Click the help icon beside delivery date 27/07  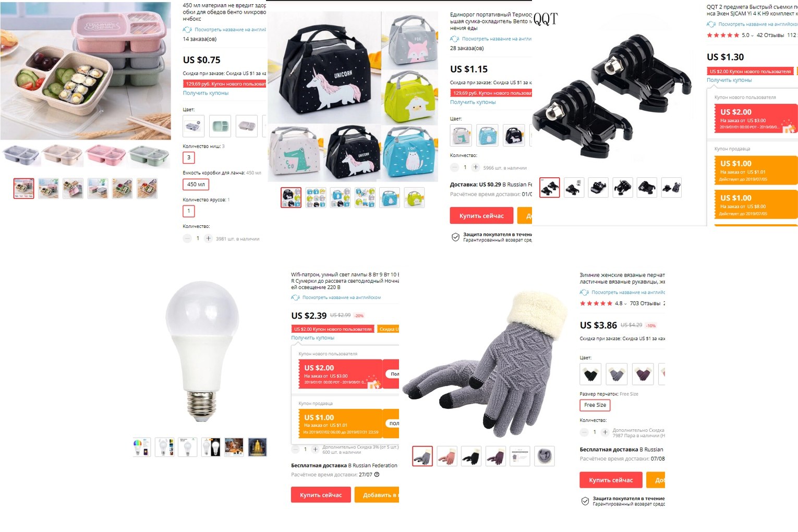377,475
